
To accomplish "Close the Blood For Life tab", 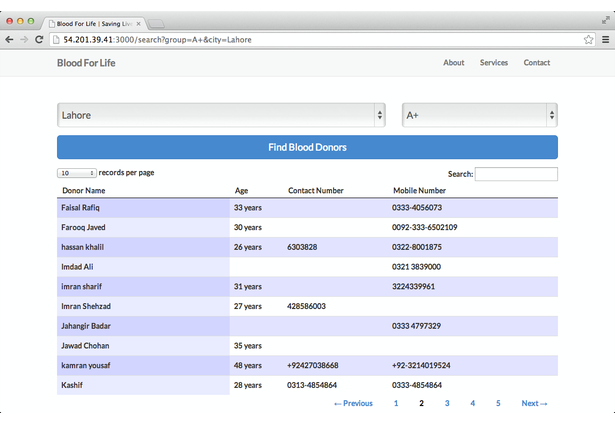I will pos(138,24).
